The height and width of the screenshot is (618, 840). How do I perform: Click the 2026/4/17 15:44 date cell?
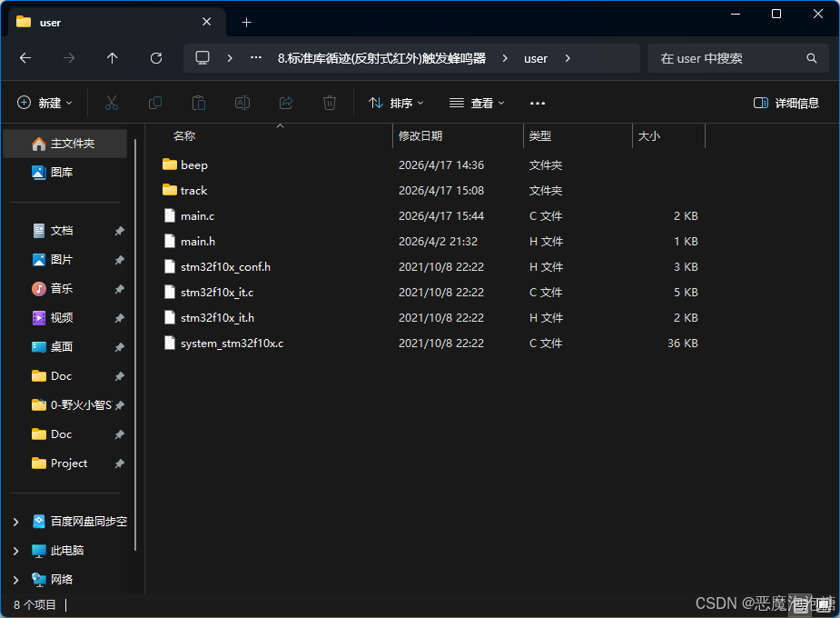[441, 215]
